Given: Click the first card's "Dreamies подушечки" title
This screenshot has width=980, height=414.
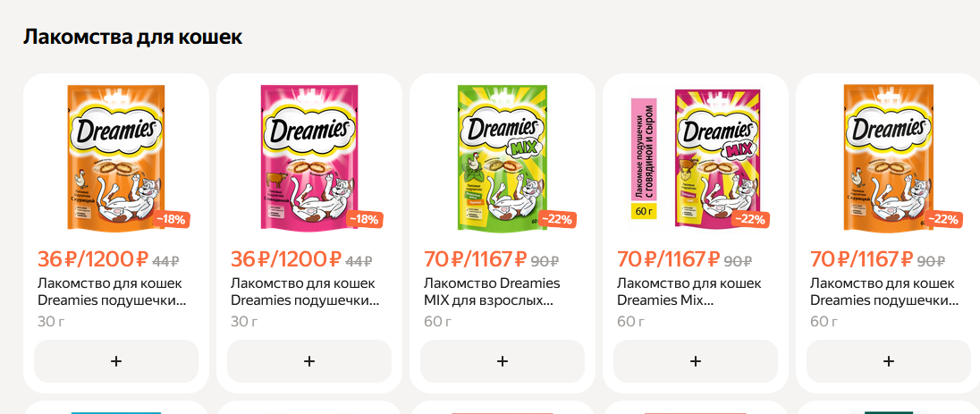Looking at the screenshot, I should coord(113,291).
